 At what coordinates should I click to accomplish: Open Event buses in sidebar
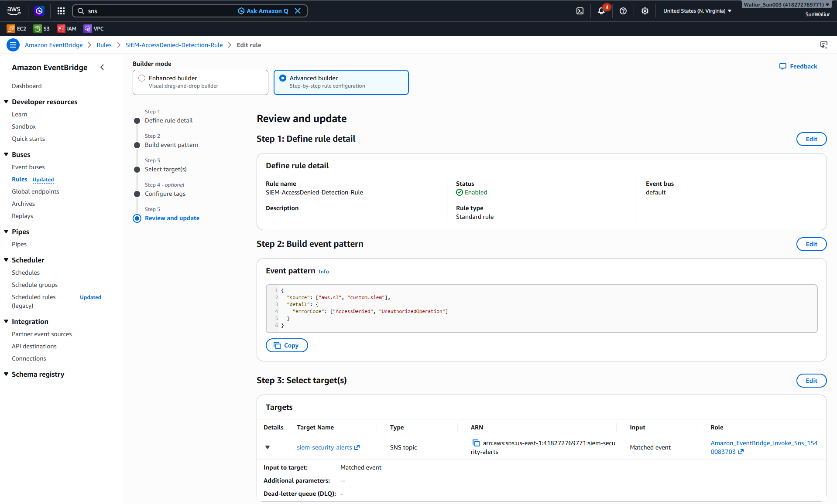click(x=28, y=167)
